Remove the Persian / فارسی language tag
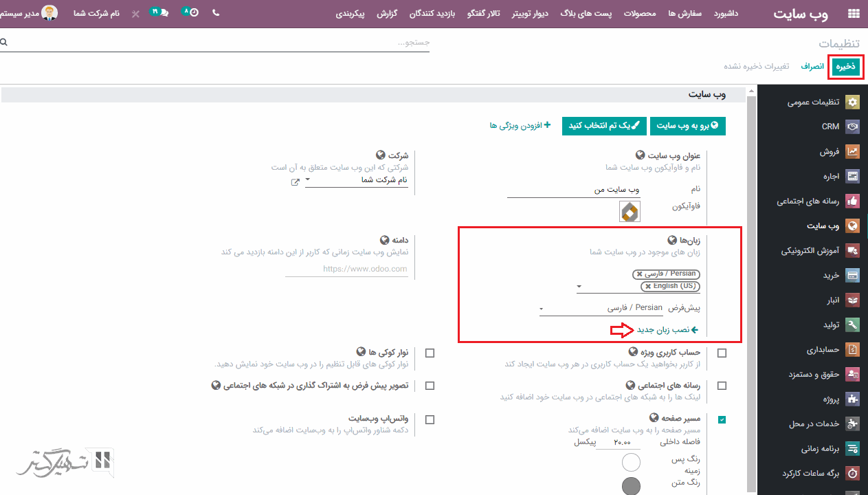This screenshot has width=868, height=495. (640, 274)
